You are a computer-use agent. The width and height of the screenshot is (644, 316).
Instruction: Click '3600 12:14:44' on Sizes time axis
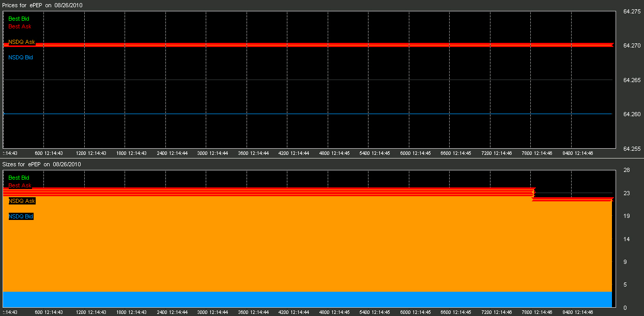pyautogui.click(x=253, y=312)
